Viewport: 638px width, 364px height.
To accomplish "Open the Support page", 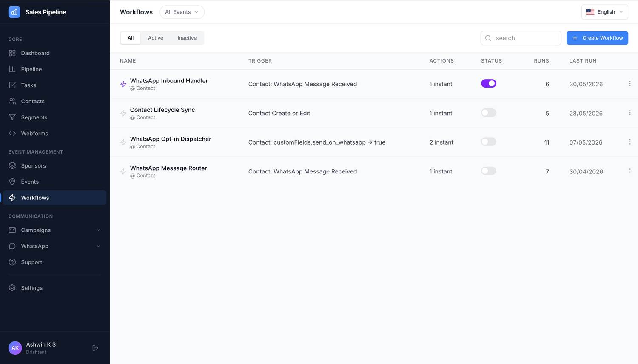I will [x=55, y=262].
